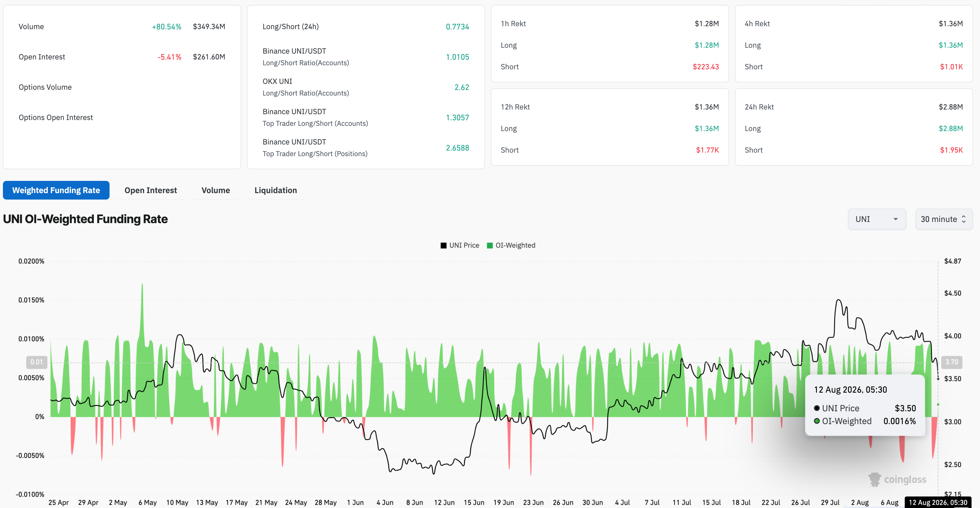This screenshot has height=508, width=980.
Task: Click the Options Open Interest label
Action: tap(56, 118)
